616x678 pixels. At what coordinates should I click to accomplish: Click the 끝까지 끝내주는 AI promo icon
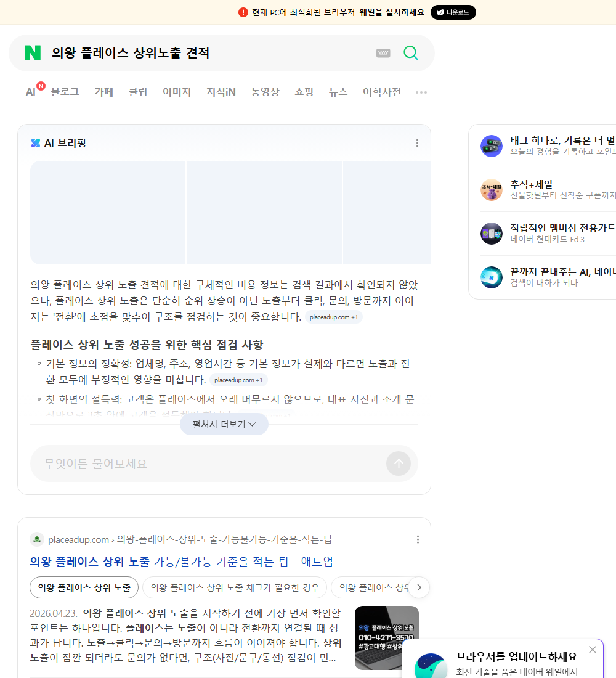492,277
